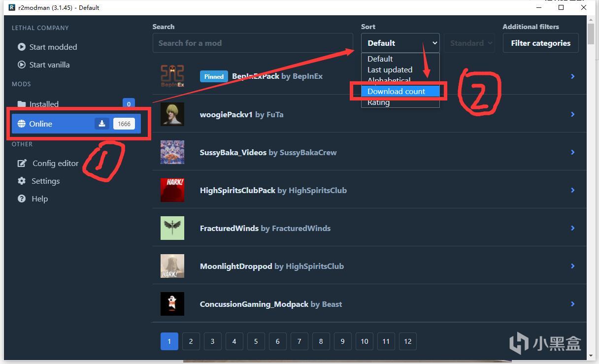Click the 1666 online mods count badge
The width and height of the screenshot is (599, 364).
pos(124,124)
